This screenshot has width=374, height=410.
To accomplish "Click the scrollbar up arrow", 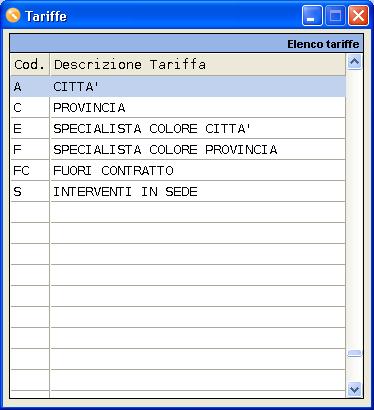I will pyautogui.click(x=354, y=62).
